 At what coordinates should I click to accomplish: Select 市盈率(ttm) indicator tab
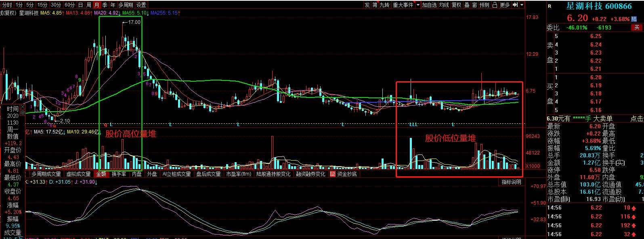click(239, 174)
